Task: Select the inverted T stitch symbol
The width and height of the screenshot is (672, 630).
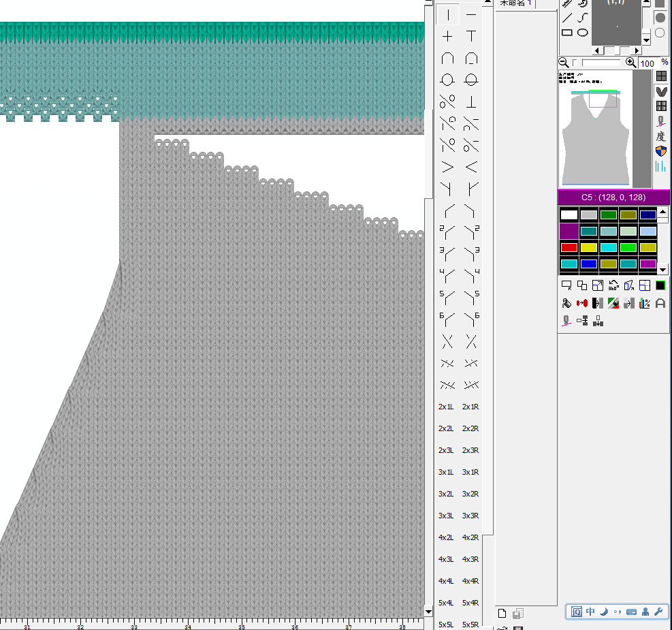Action: pos(471,102)
